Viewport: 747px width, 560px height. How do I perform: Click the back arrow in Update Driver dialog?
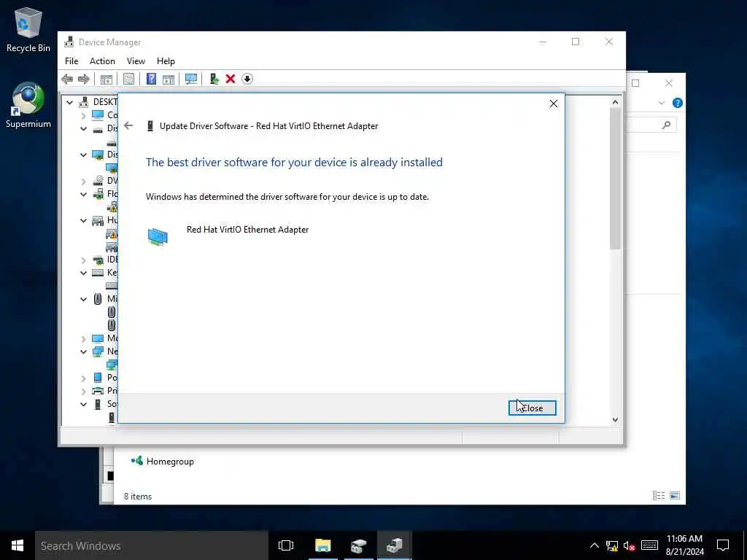click(128, 125)
